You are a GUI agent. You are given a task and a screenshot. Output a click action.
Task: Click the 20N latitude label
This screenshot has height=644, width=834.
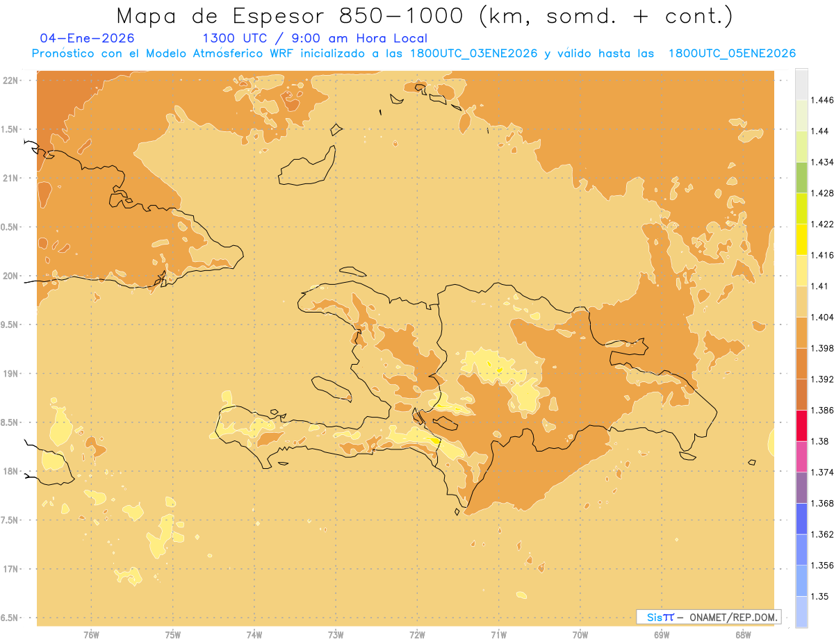pos(11,276)
